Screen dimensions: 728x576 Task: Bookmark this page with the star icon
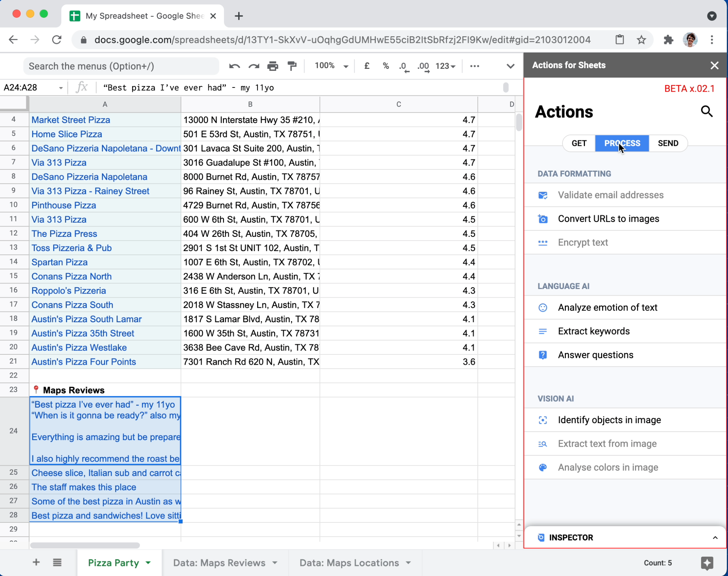tap(641, 40)
